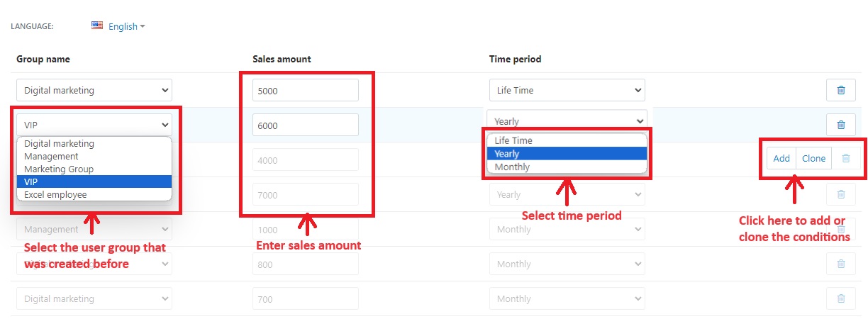Click trash icon for the 7000 row
868x319 pixels.
click(x=841, y=194)
